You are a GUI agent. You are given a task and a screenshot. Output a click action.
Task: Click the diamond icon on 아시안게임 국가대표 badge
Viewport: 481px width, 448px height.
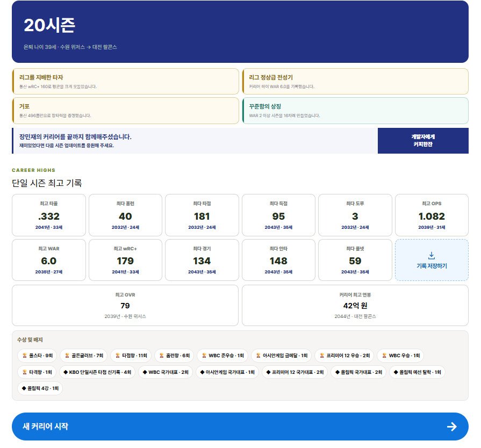pos(202,372)
